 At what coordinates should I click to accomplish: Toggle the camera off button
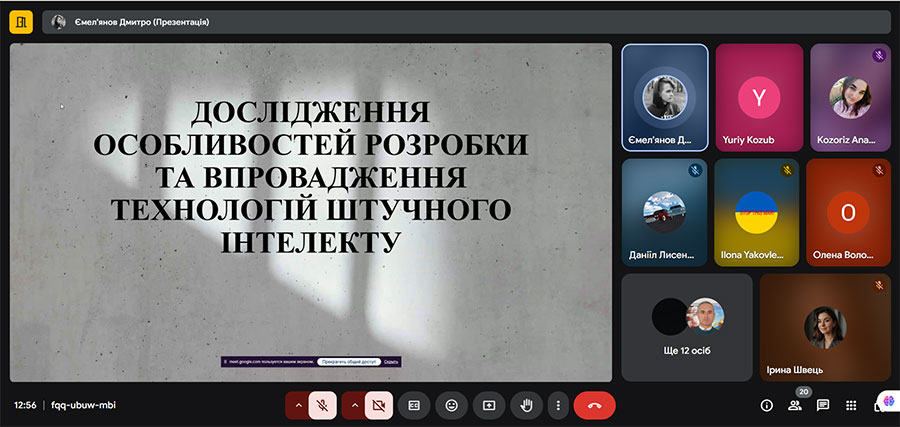[x=379, y=406]
